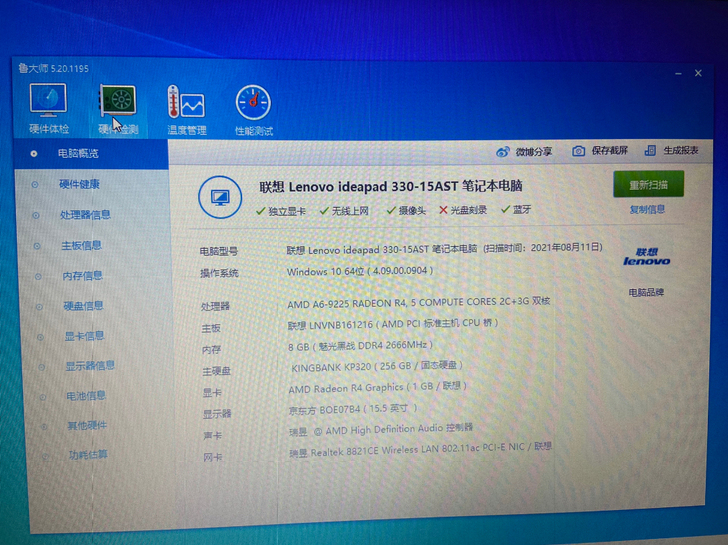
Task: Click the checkmark beside 摄像头
Action: point(391,210)
